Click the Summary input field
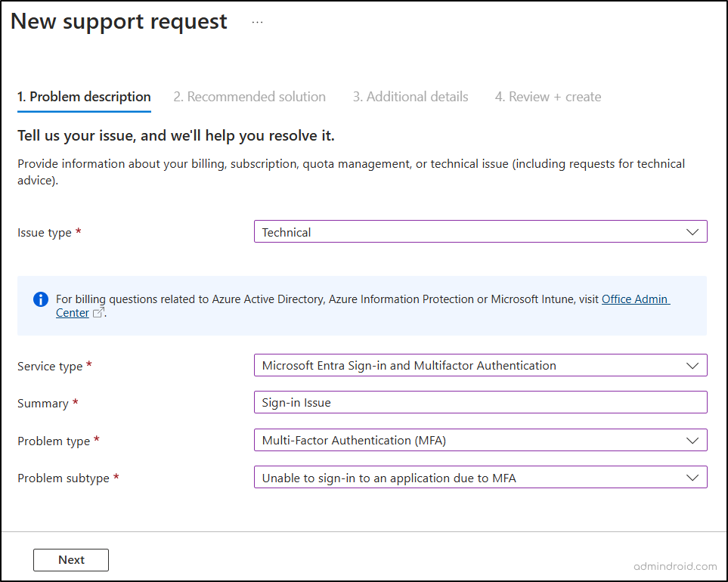 (x=481, y=402)
